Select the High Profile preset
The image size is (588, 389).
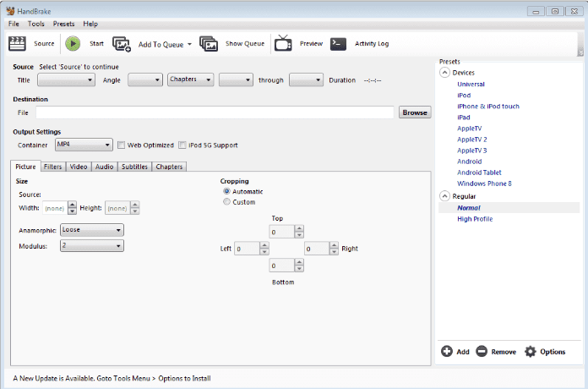tap(475, 219)
